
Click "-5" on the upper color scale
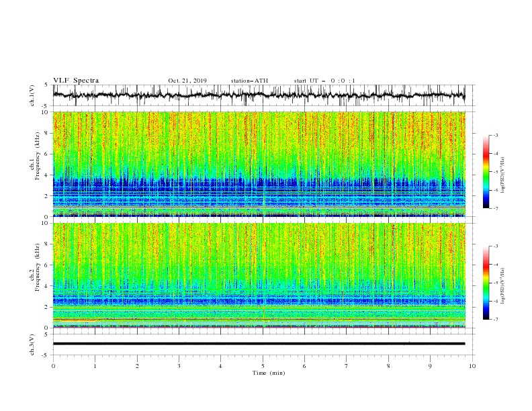click(x=495, y=172)
